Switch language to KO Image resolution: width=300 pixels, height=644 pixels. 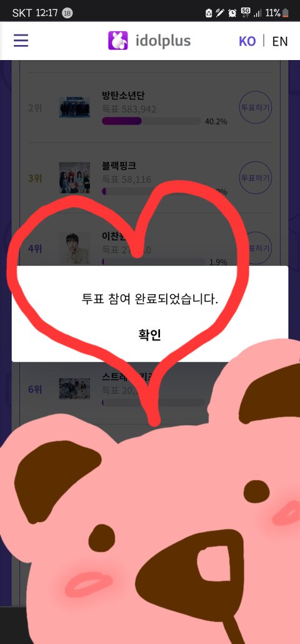click(x=247, y=41)
